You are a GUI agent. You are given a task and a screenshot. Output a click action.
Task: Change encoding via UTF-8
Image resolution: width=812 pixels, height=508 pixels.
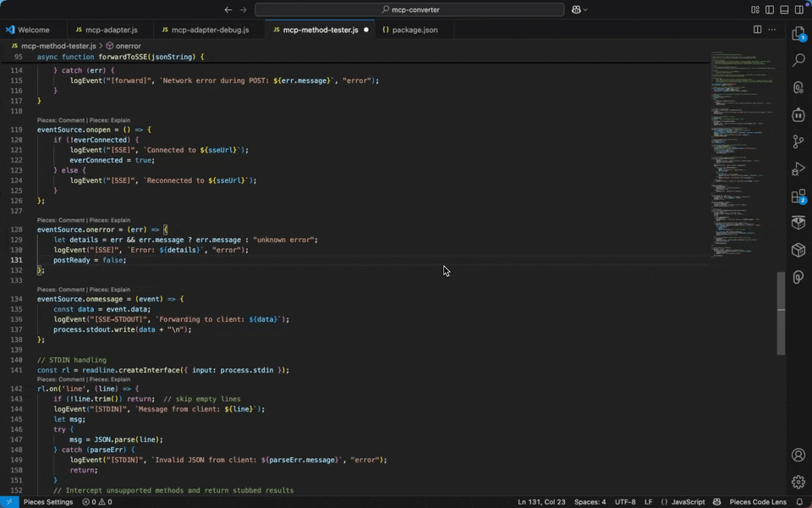coord(625,502)
